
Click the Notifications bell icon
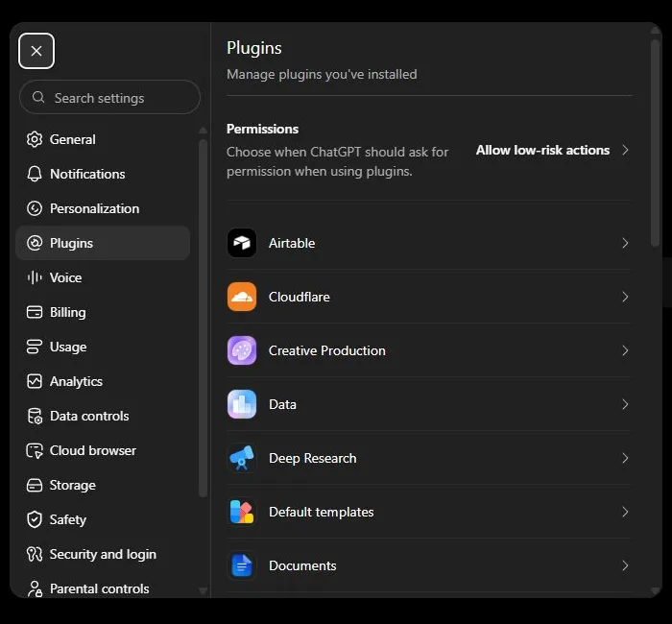[x=35, y=174]
